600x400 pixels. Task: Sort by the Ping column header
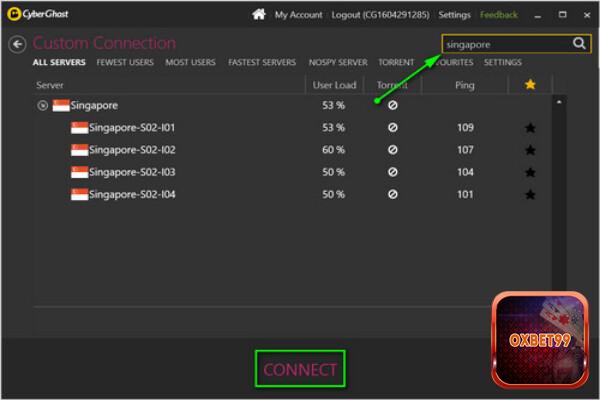465,85
